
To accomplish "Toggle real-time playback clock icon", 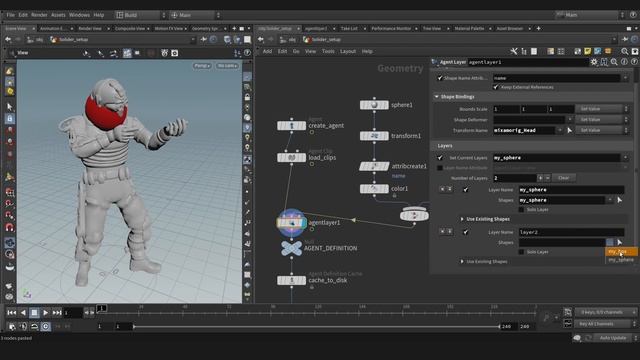I will click(x=45, y=327).
